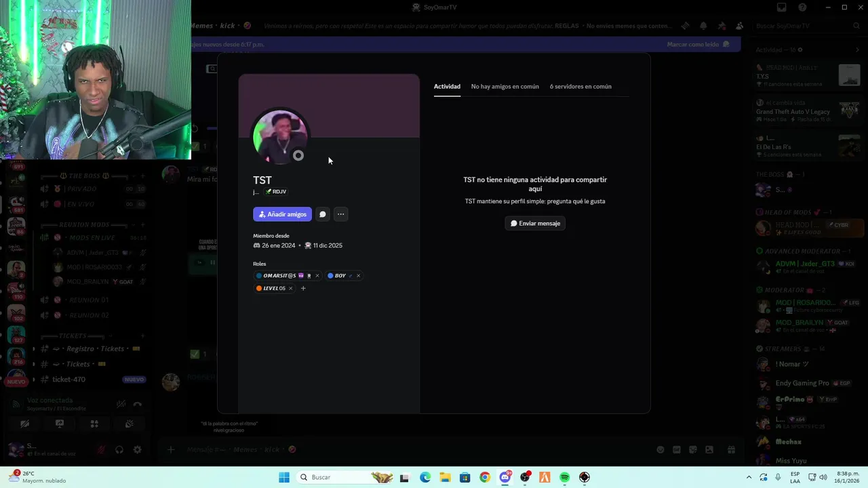This screenshot has width=868, height=488.
Task: Click the TST profile avatar
Action: 280,137
